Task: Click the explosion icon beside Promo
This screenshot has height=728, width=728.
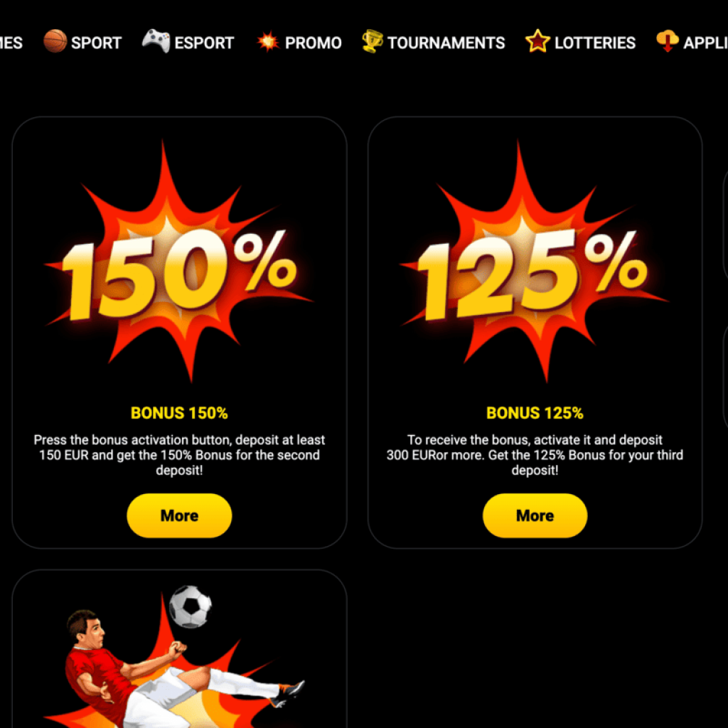Action: pyautogui.click(x=268, y=42)
